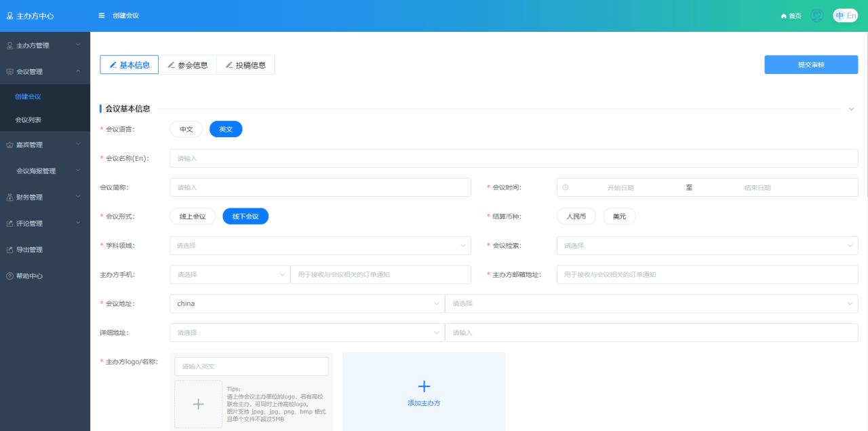The width and height of the screenshot is (868, 431).
Task: Select 中文 as the conference language
Action: pyautogui.click(x=186, y=129)
